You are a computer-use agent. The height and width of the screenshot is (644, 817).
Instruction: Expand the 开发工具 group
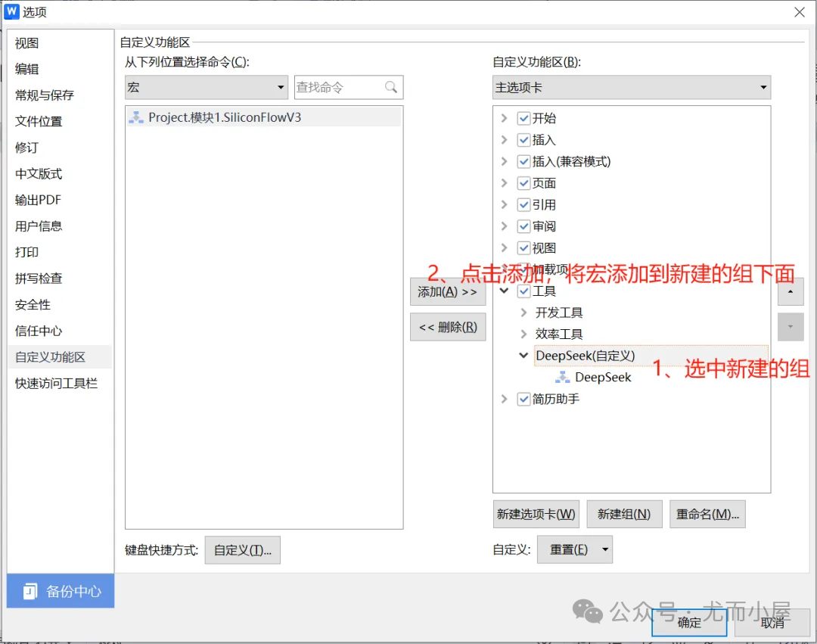point(523,313)
